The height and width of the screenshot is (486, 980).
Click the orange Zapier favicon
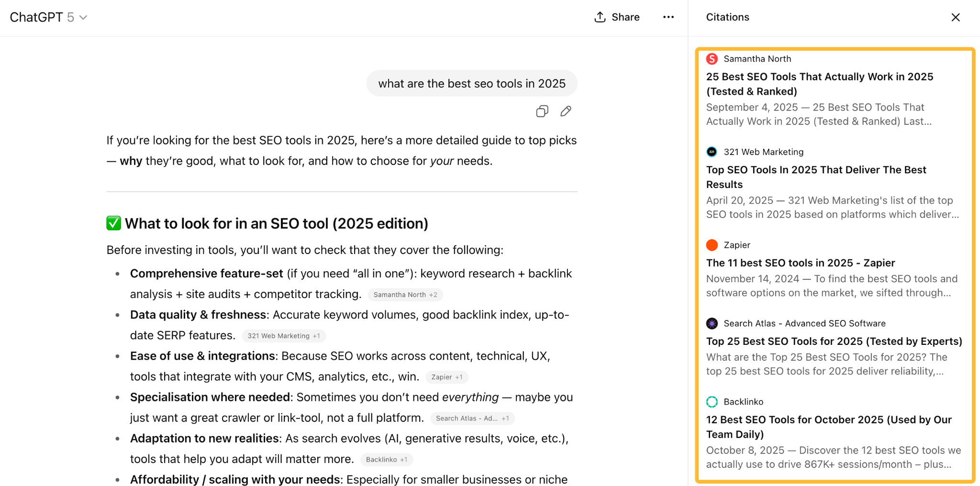point(712,245)
